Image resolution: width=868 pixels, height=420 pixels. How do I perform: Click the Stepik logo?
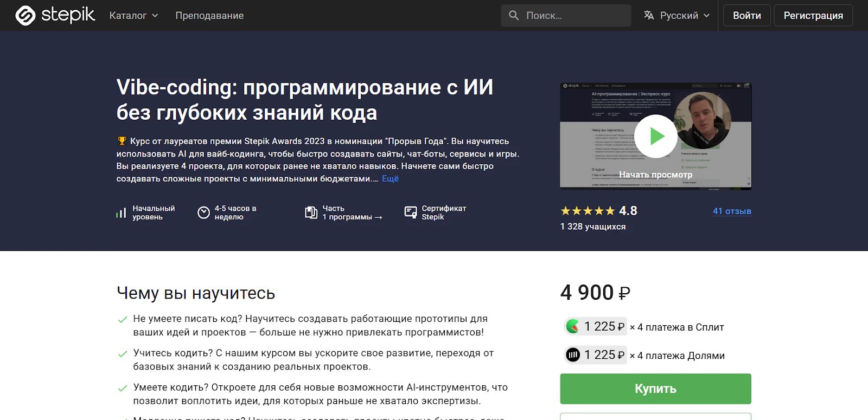pyautogui.click(x=55, y=15)
